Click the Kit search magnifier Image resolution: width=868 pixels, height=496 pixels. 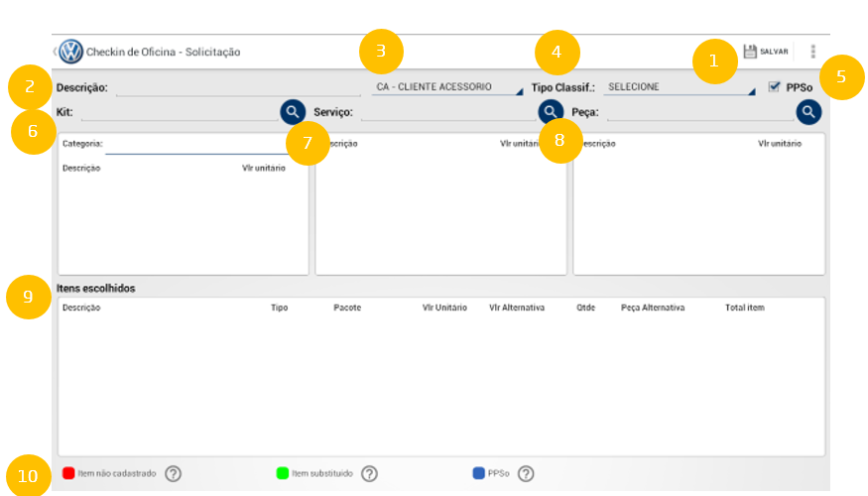pos(293,112)
